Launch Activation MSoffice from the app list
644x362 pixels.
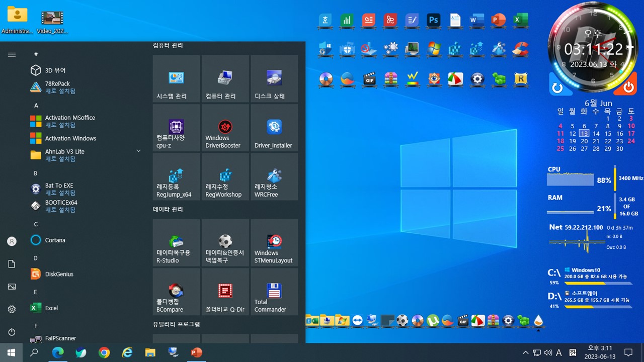pos(86,121)
